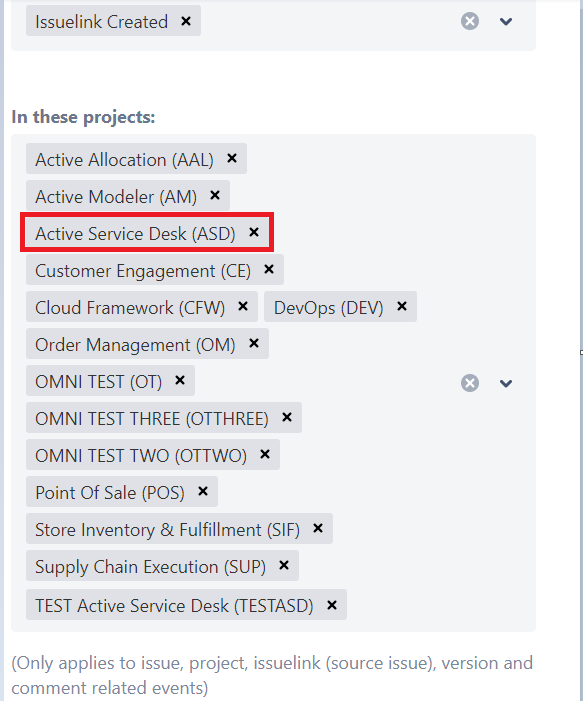Click the 'In these projects:' heading
This screenshot has width=583, height=701.
click(x=83, y=117)
